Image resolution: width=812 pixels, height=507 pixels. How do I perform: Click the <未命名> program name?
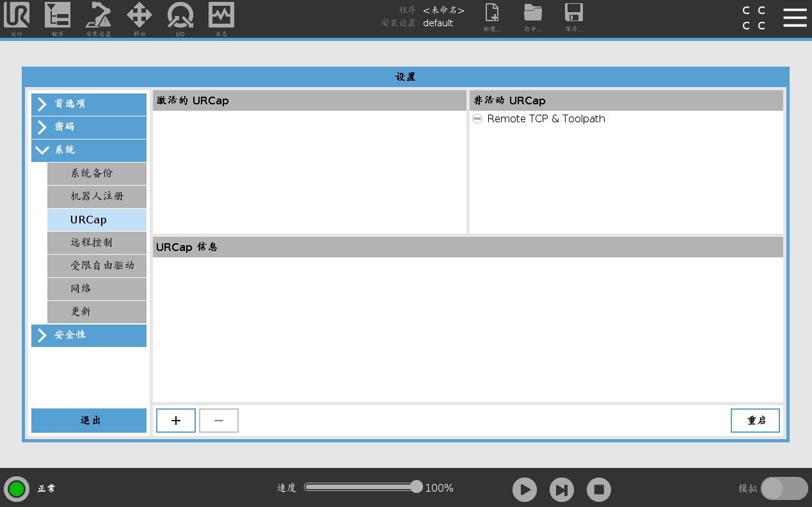point(443,10)
